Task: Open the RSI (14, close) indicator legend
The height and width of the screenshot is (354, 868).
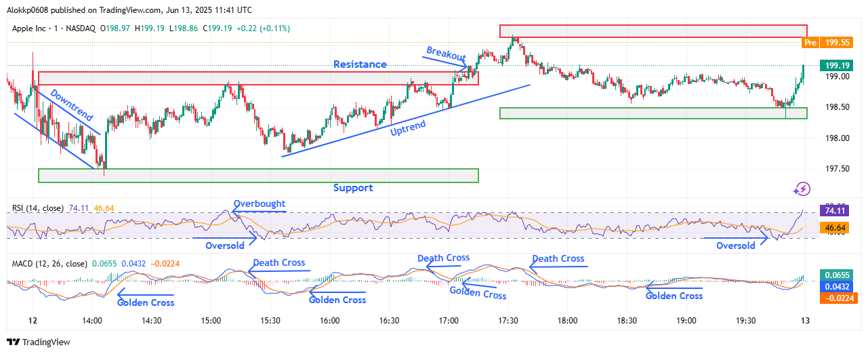Action: click(37, 208)
